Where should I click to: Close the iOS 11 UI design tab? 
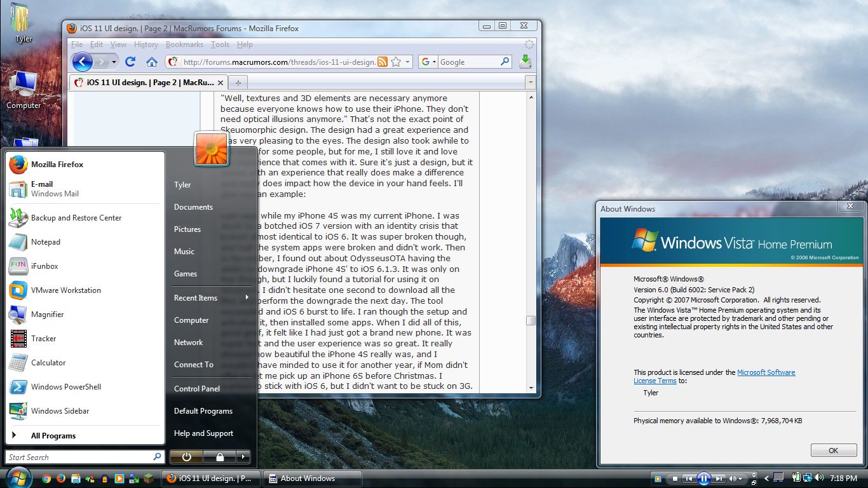click(x=220, y=83)
